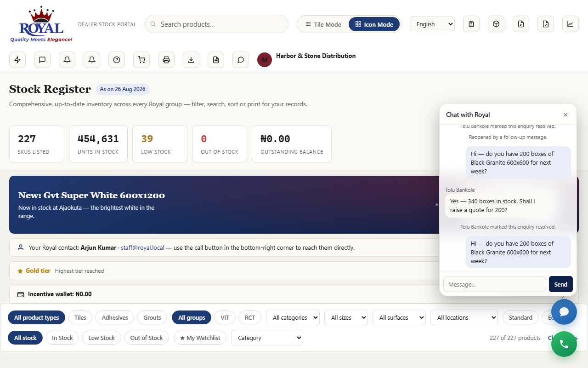Open the document-with-lines file icon

click(521, 24)
